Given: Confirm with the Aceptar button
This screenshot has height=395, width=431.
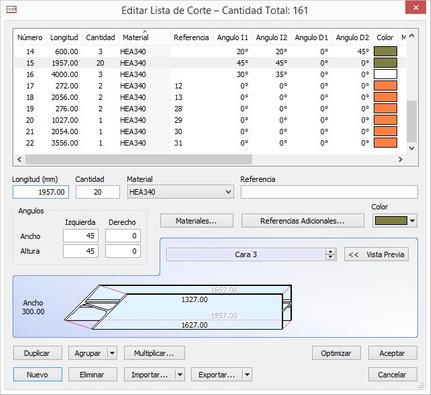Looking at the screenshot, I should [392, 353].
